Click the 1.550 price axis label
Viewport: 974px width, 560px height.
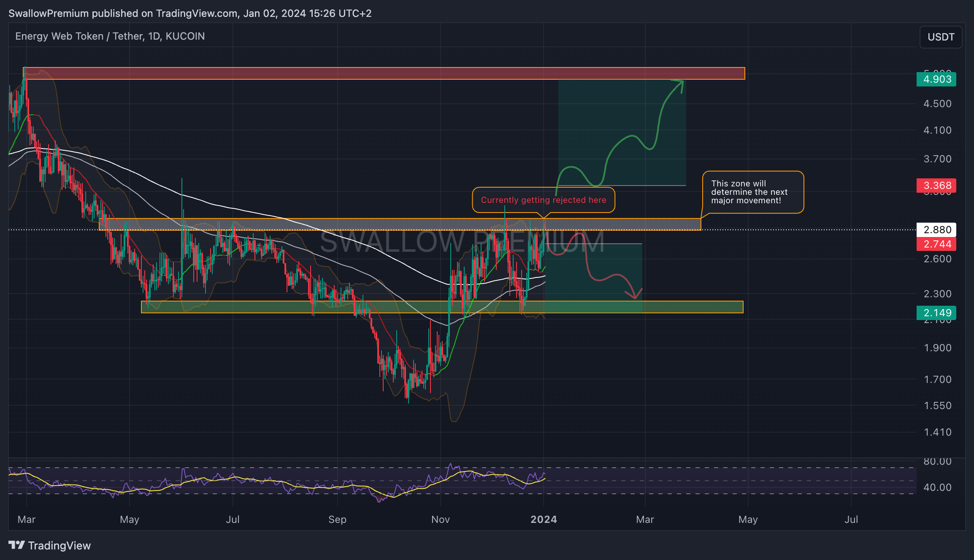pyautogui.click(x=937, y=406)
